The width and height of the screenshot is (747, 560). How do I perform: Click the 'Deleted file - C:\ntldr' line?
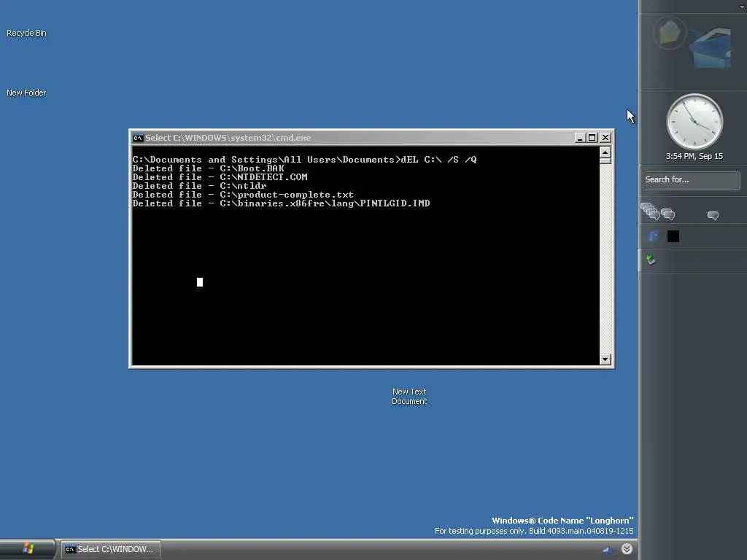[x=199, y=186]
